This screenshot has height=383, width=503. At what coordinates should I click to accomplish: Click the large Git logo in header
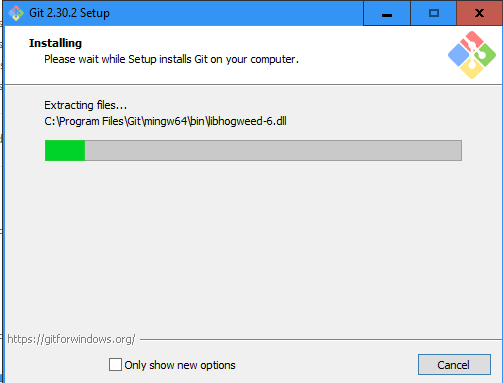coord(472,55)
